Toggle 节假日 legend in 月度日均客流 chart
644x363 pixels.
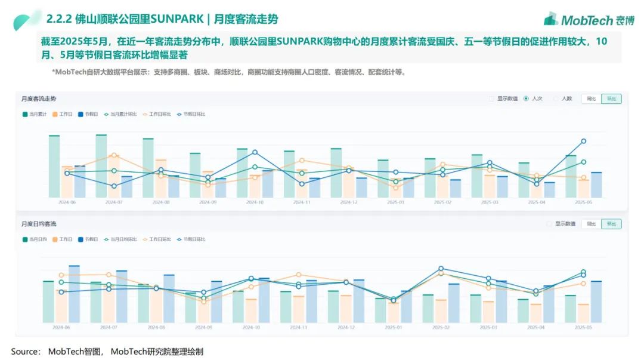point(88,239)
